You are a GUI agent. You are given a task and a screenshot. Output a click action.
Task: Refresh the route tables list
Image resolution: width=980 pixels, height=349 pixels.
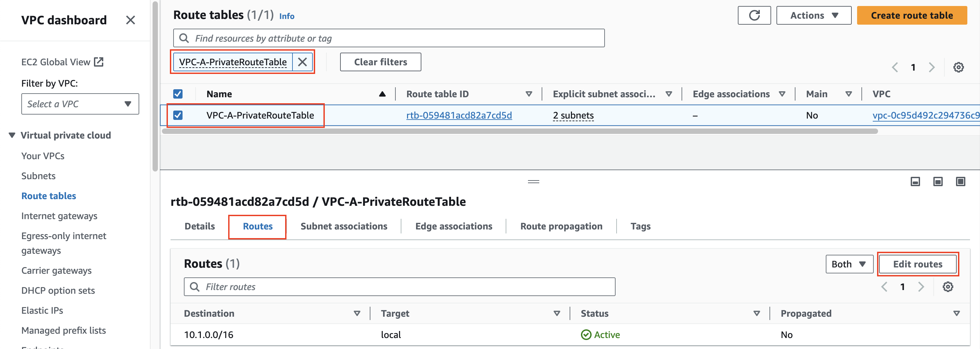click(x=754, y=15)
